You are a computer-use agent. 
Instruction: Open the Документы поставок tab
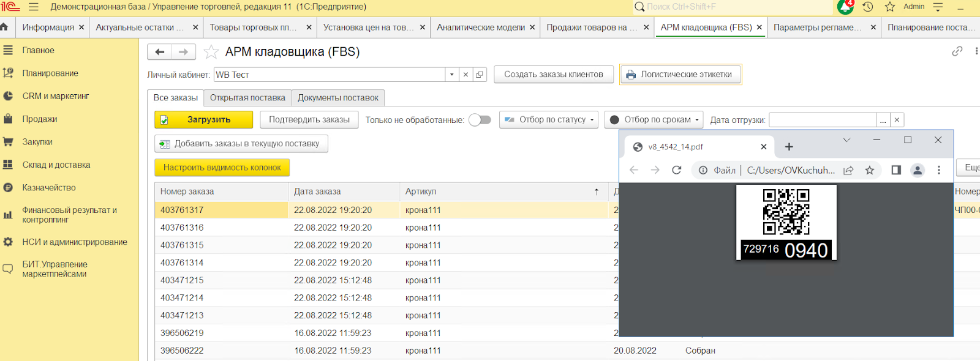338,98
